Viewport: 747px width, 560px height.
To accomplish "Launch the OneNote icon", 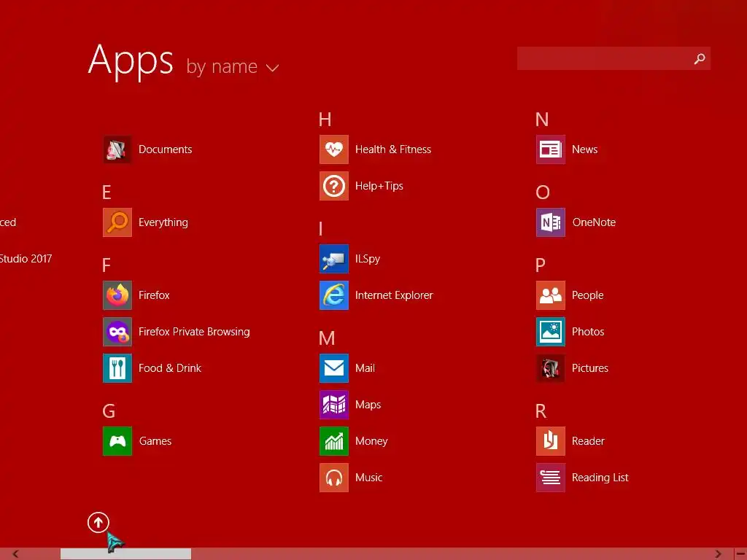I will pyautogui.click(x=551, y=222).
